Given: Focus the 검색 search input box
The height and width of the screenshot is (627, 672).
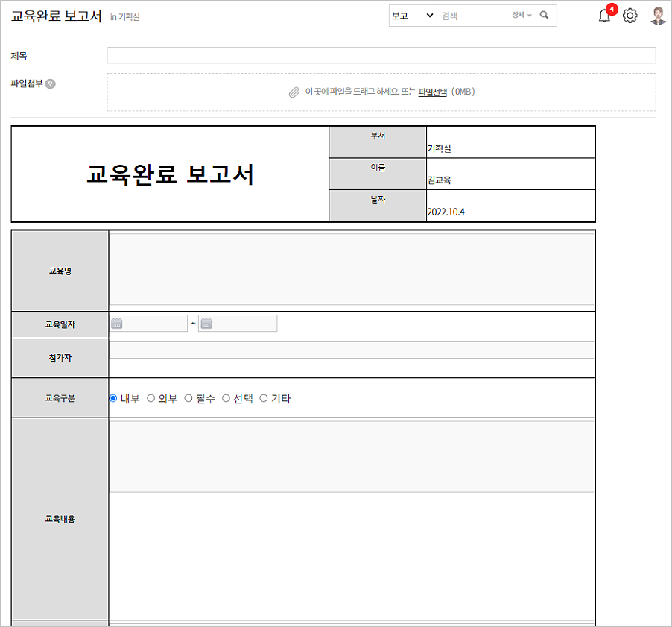Looking at the screenshot, I should point(472,16).
